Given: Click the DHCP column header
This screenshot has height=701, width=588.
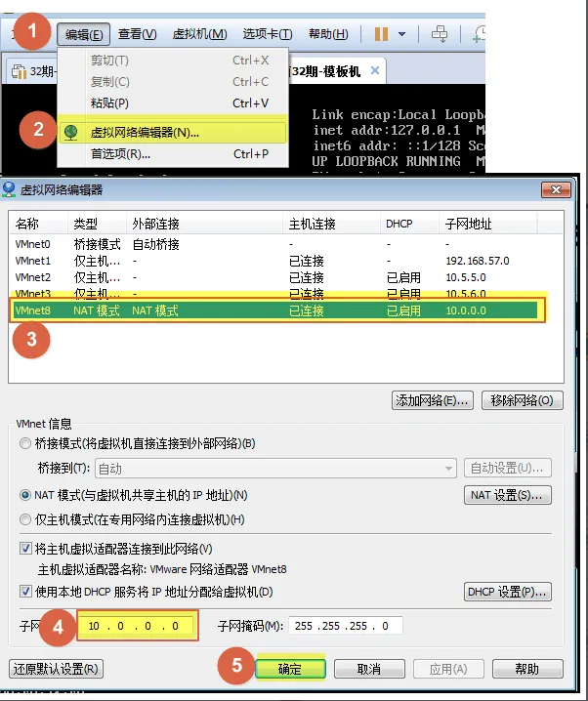Looking at the screenshot, I should pyautogui.click(x=409, y=224).
